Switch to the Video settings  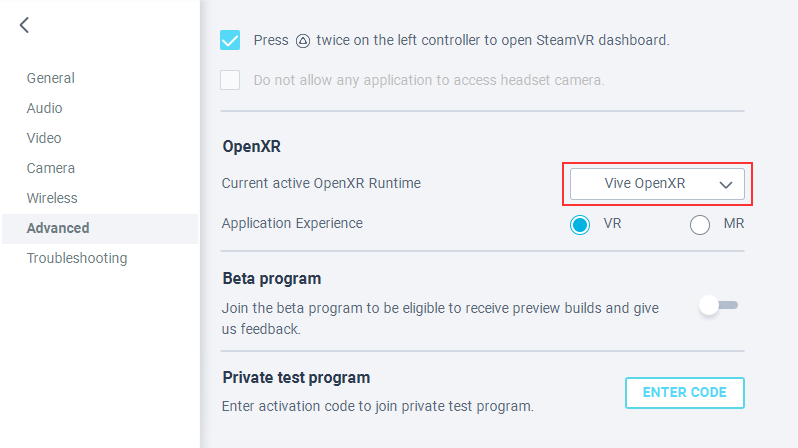44,138
